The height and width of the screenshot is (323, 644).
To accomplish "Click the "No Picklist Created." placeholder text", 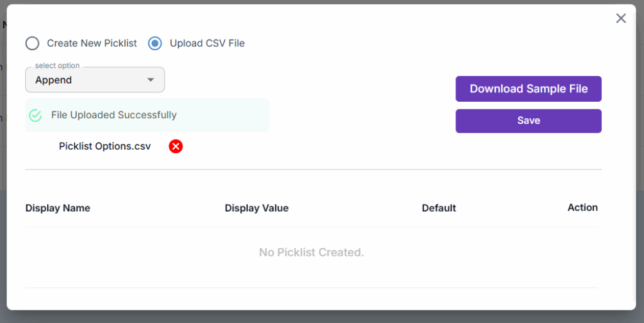I will [x=311, y=253].
